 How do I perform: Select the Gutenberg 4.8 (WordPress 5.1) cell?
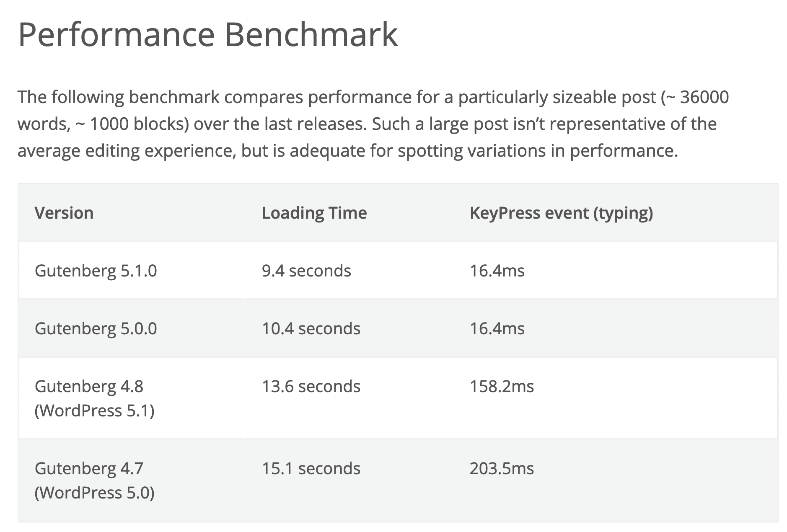click(x=94, y=398)
